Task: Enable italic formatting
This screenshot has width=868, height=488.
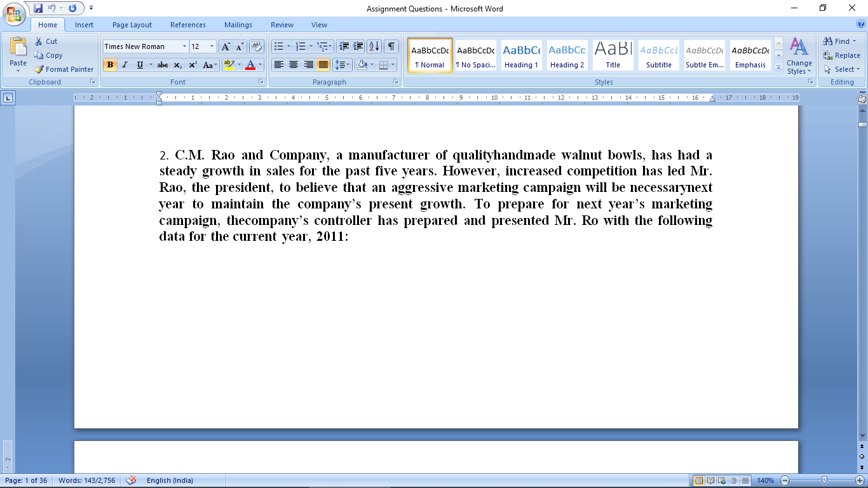Action: point(125,65)
